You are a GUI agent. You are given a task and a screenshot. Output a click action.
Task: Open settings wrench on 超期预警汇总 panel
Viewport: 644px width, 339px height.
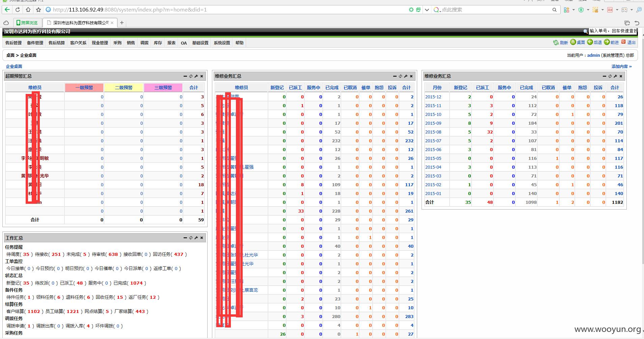click(196, 76)
